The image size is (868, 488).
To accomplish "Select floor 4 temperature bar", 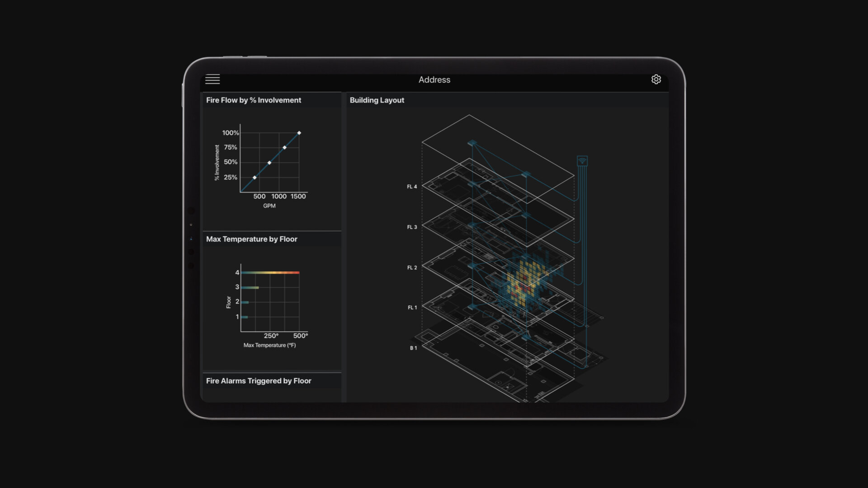I will 270,272.
